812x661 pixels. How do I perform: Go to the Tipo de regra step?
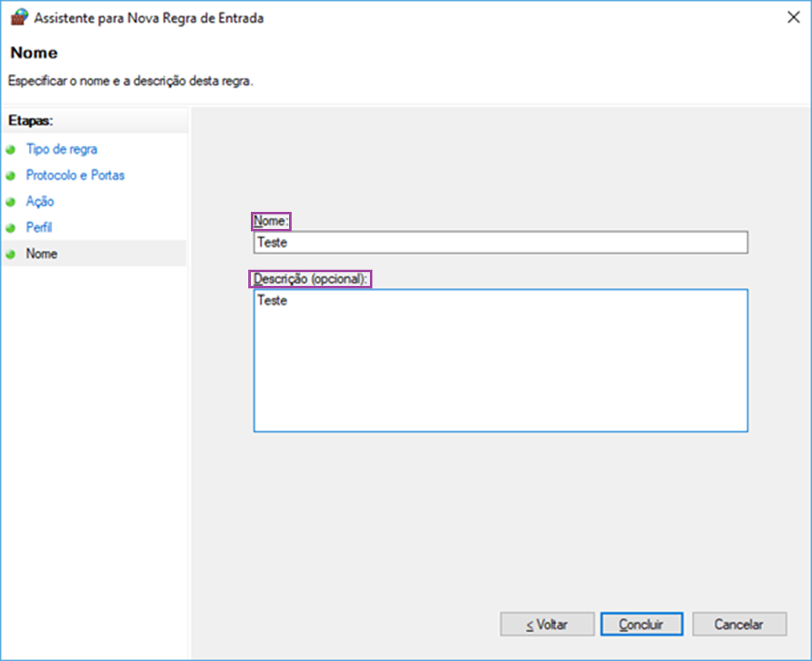pyautogui.click(x=61, y=149)
